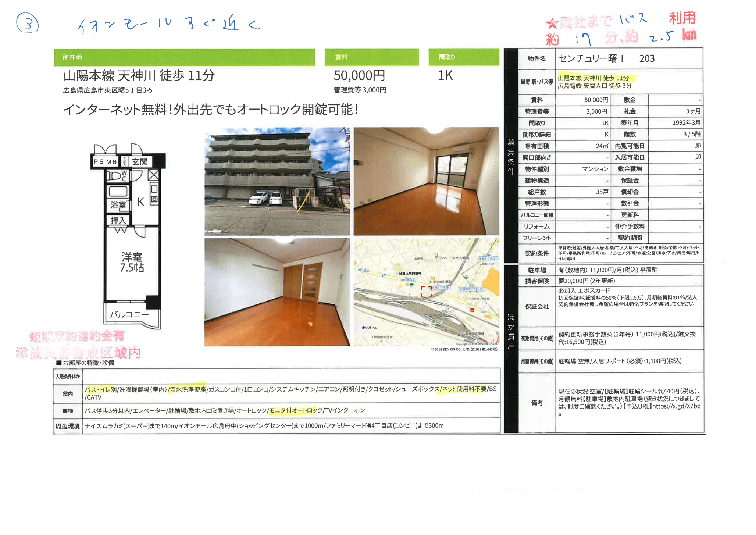Click the 募集条件 side panel label
The width and height of the screenshot is (756, 535).
click(511, 158)
